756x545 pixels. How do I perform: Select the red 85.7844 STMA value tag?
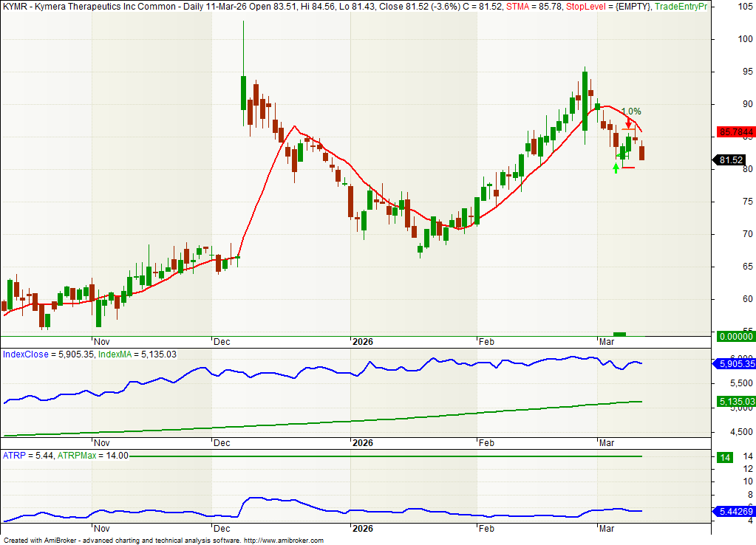pyautogui.click(x=734, y=133)
